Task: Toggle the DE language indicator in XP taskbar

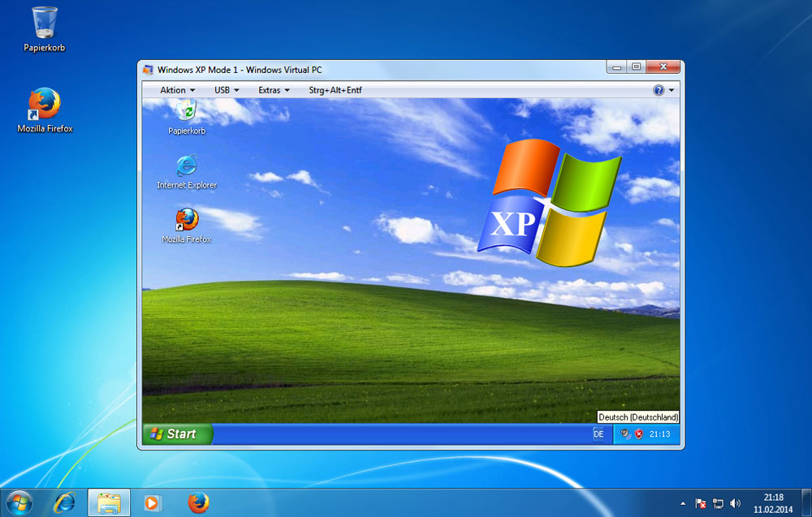Action: (x=598, y=434)
